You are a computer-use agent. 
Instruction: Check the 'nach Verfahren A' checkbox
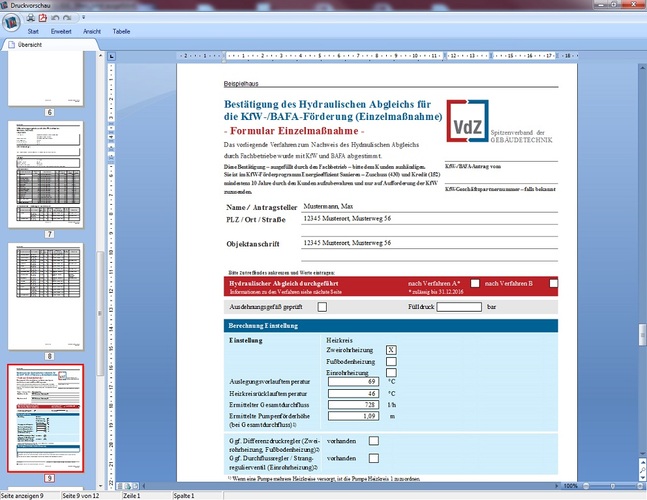click(475, 284)
